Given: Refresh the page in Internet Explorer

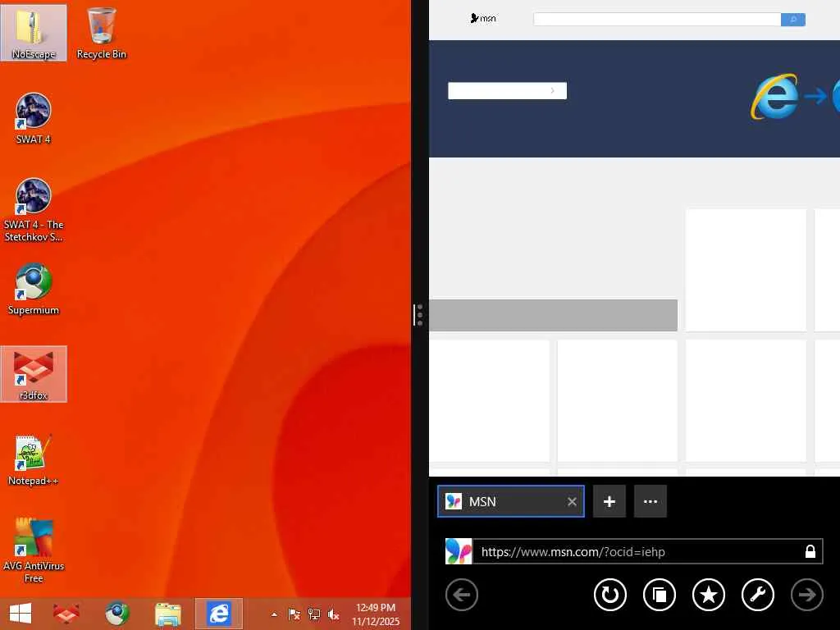Looking at the screenshot, I should point(609,594).
